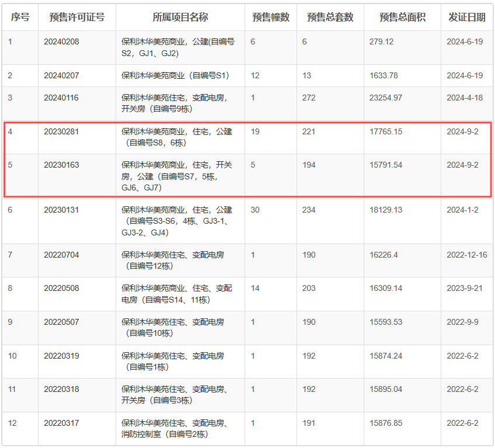Click project name with 自编号1栋
The height and width of the screenshot is (448, 495).
pos(173,362)
